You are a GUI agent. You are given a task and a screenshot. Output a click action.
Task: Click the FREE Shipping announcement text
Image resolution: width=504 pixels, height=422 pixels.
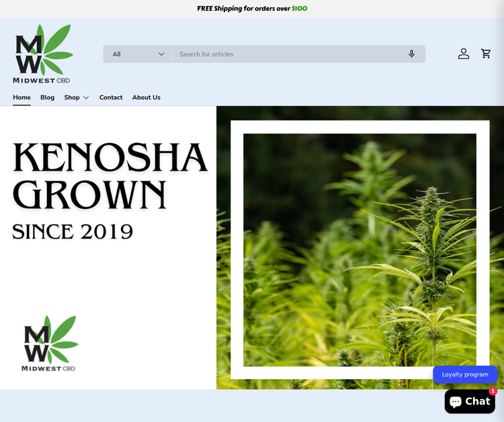(252, 9)
